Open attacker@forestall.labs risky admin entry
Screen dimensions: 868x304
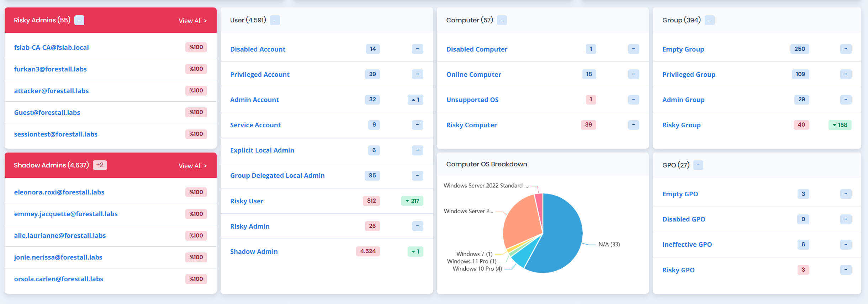click(51, 91)
